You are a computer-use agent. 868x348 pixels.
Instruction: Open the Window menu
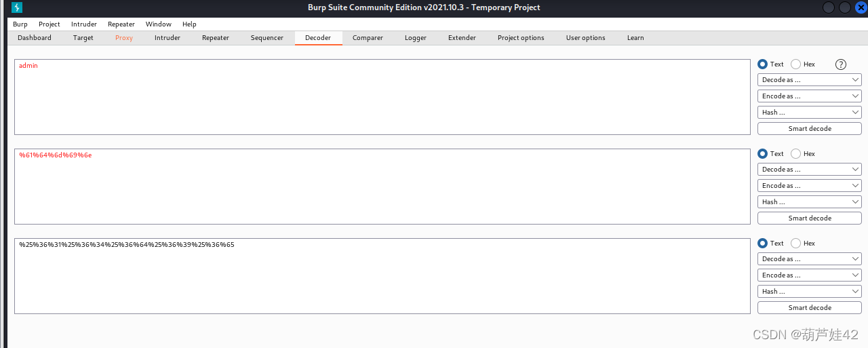tap(159, 24)
